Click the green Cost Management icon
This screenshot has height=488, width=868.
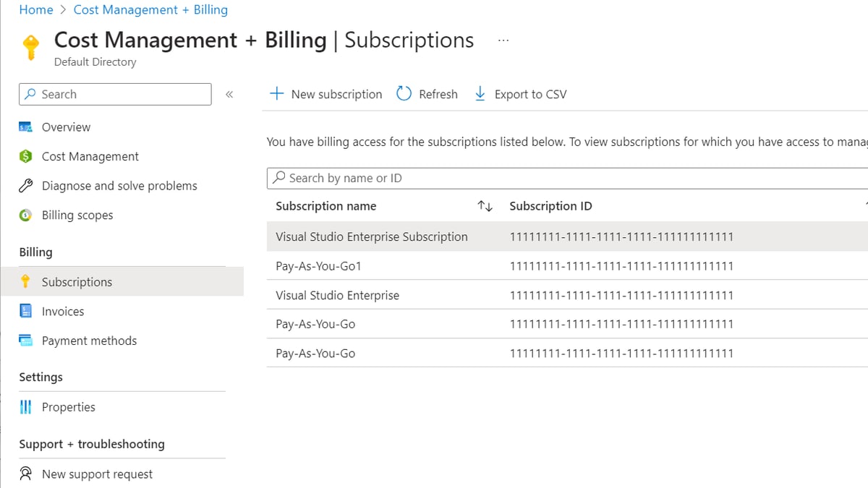tap(26, 156)
